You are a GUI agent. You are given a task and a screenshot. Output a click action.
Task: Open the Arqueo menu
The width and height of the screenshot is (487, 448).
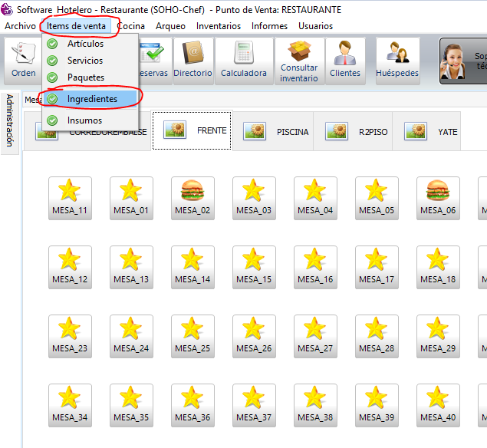tap(170, 26)
